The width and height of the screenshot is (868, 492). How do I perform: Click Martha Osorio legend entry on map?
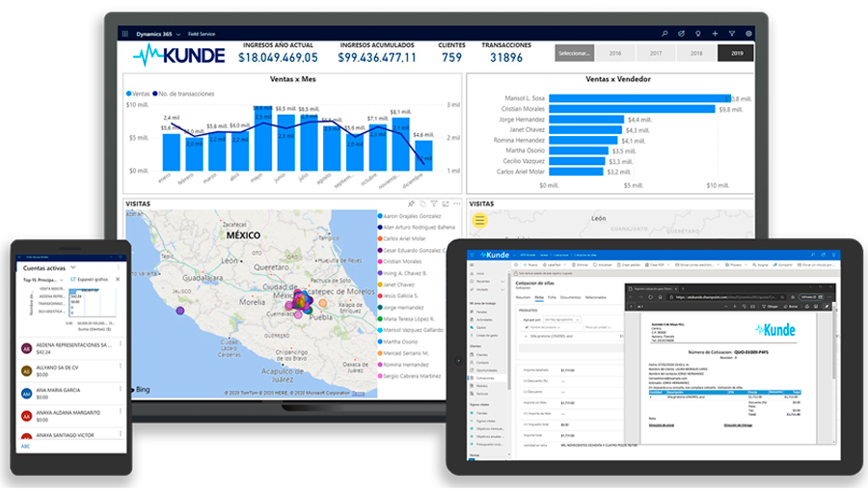(397, 342)
